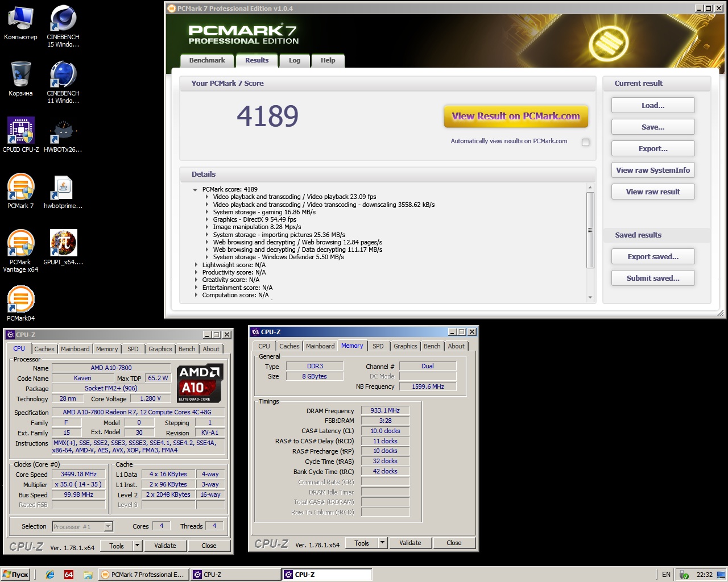Select Caches tab in left CPU-Z
The image size is (728, 582).
click(x=44, y=349)
